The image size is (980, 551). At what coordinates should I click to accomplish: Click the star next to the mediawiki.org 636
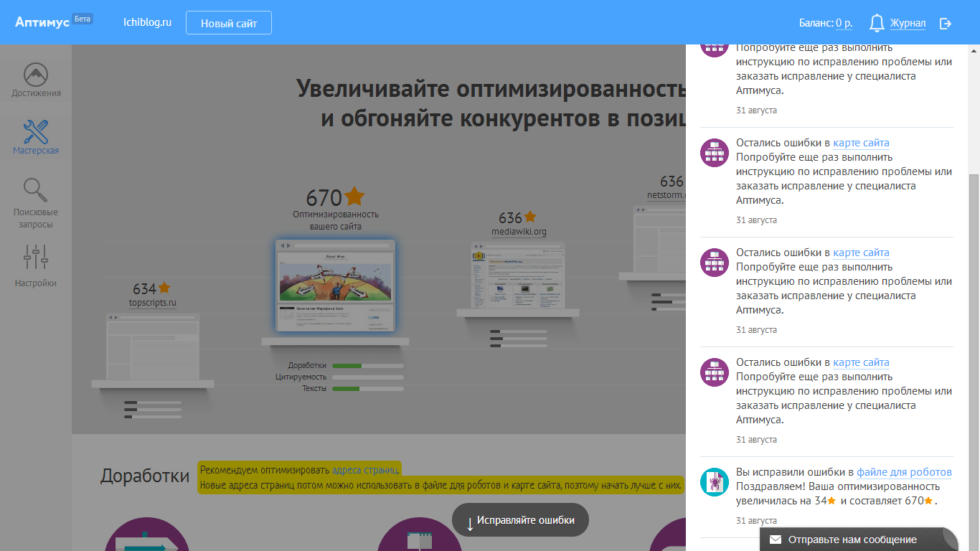pyautogui.click(x=530, y=216)
